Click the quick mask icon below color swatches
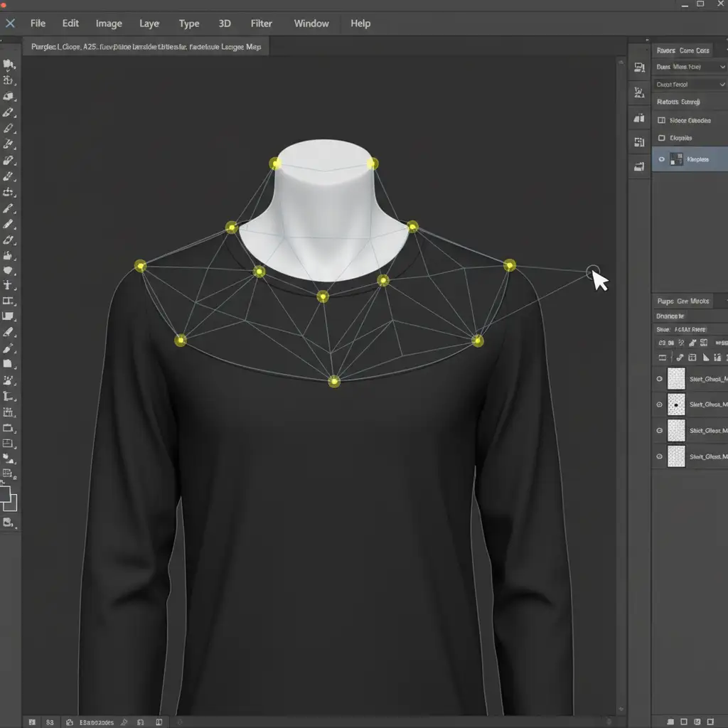The height and width of the screenshot is (728, 728). (9, 523)
